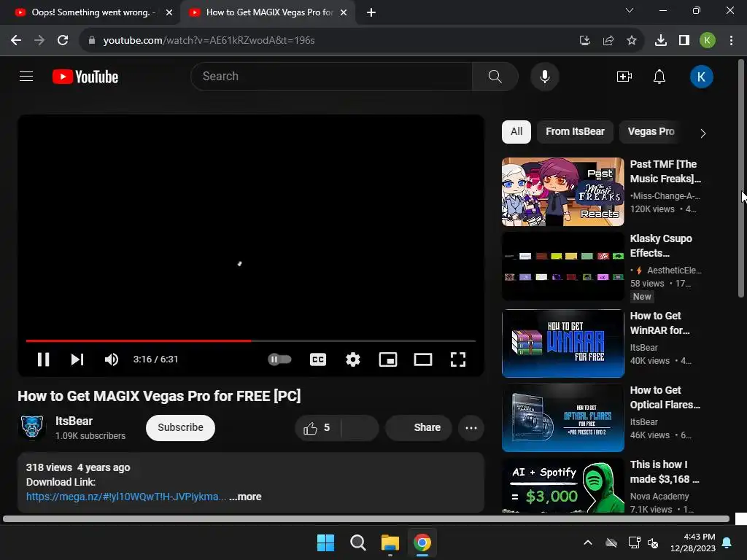
Task: Click the address bar URL
Action: 209,41
